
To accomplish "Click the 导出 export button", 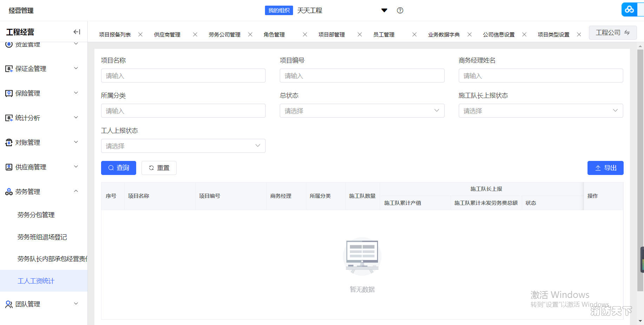I will [x=605, y=168].
